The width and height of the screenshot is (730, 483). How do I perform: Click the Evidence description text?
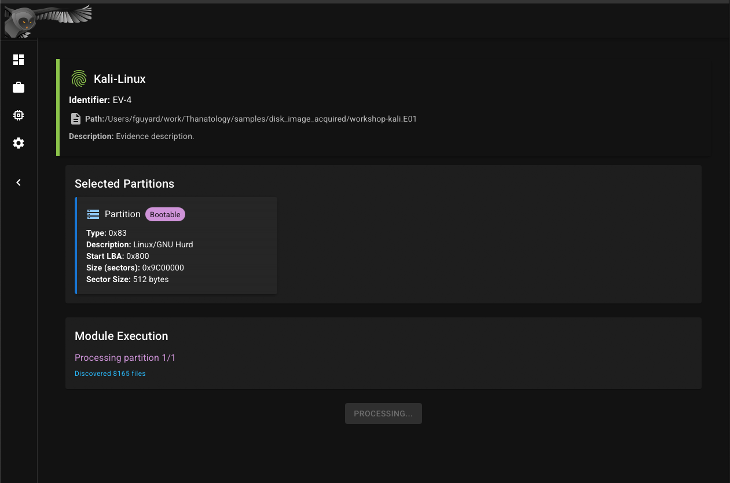pyautogui.click(x=132, y=136)
